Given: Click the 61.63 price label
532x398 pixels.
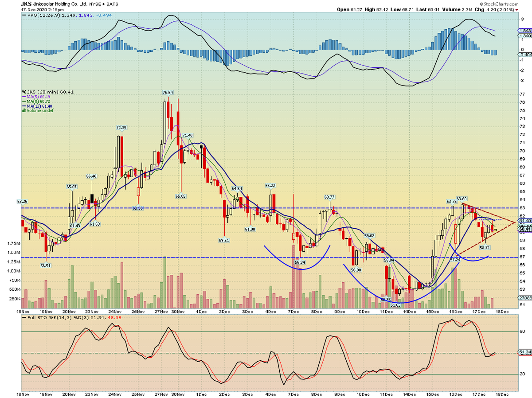Looking at the screenshot, I should pos(94,224).
